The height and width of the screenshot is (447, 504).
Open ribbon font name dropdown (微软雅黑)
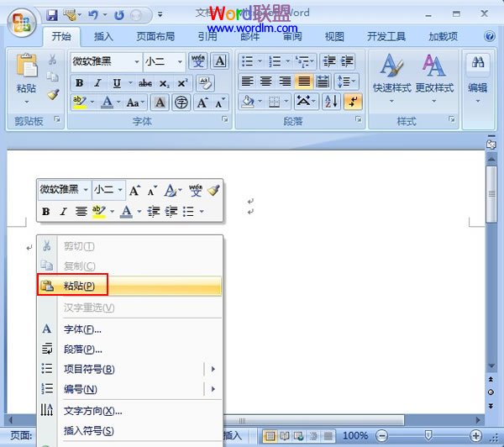pyautogui.click(x=137, y=61)
